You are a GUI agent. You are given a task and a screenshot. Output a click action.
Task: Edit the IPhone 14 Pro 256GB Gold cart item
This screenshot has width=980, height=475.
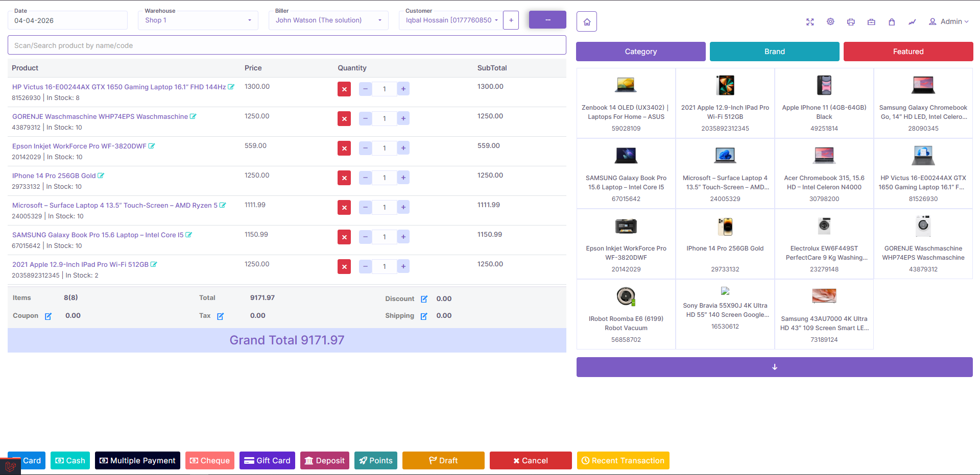(x=101, y=176)
